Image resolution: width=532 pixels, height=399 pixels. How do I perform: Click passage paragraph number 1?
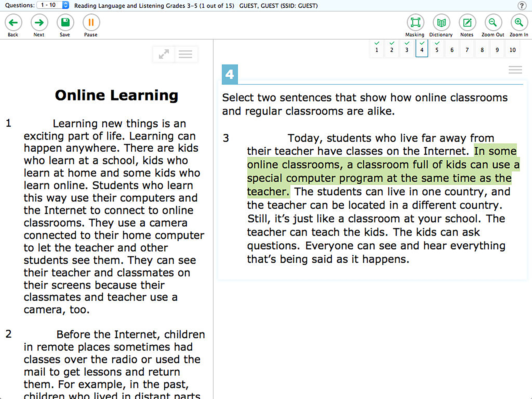[9, 123]
